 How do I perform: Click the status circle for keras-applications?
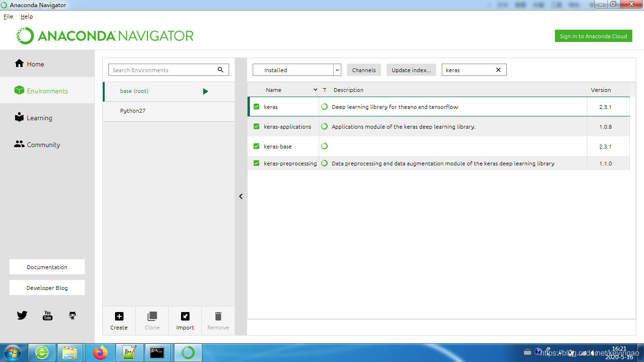tap(324, 126)
